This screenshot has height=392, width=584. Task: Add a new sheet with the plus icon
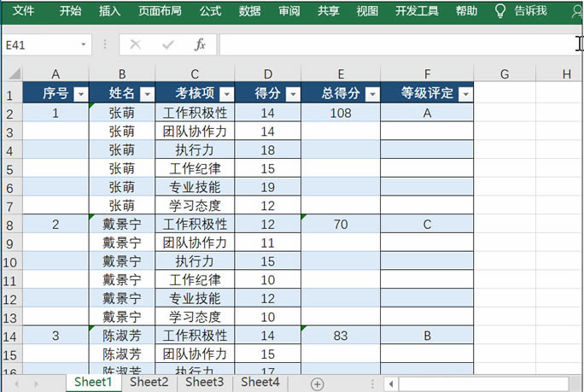tap(317, 383)
